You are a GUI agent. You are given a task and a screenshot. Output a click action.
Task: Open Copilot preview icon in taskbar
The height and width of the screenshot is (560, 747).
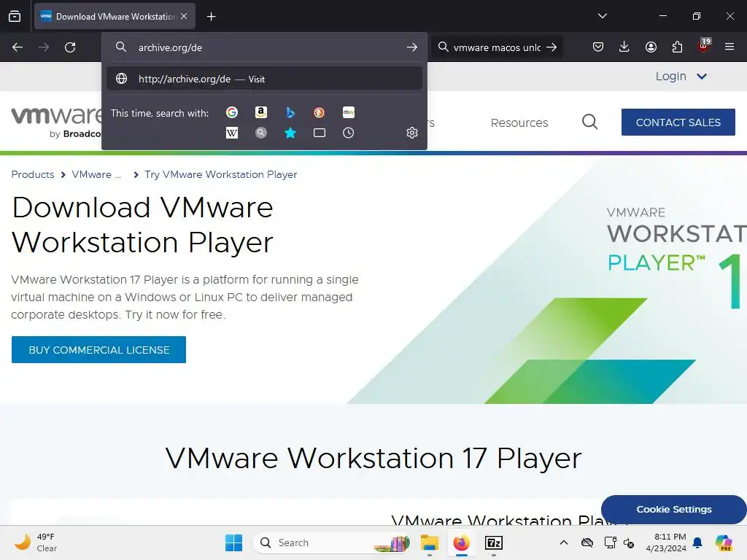coord(724,542)
